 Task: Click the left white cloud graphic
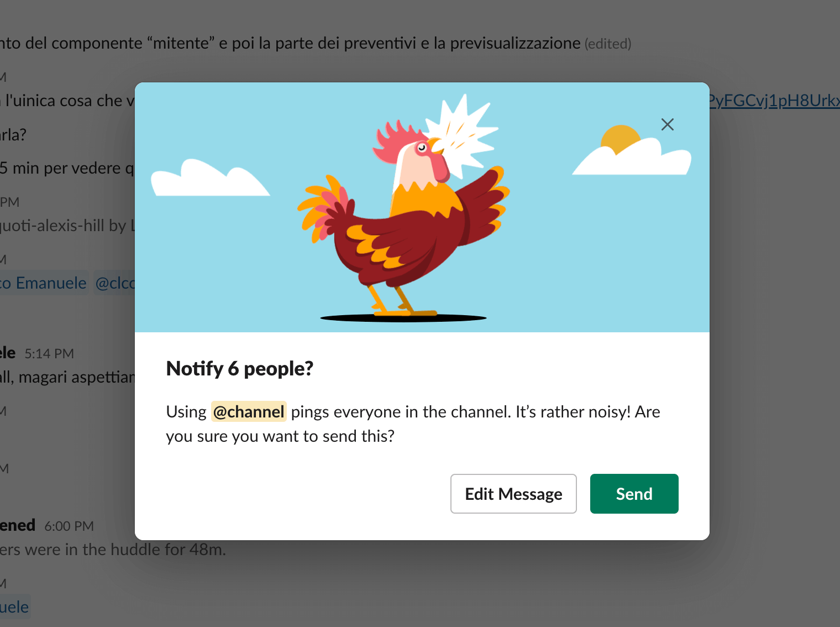(210, 178)
